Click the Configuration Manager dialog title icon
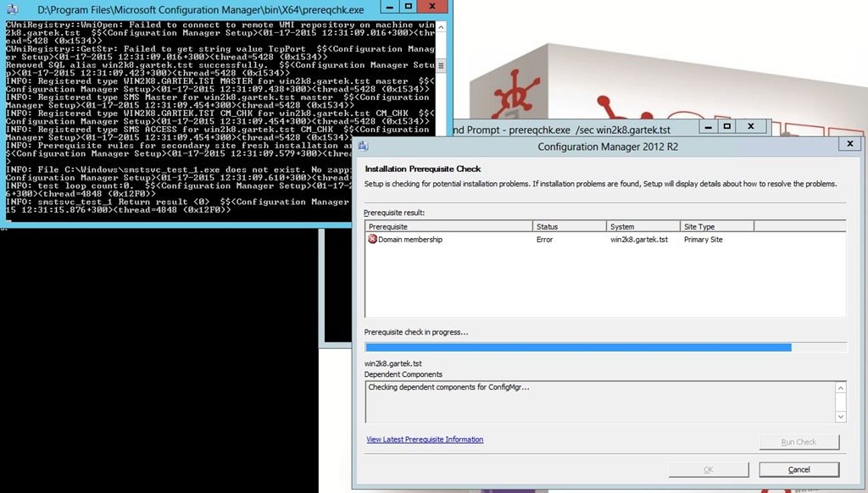 point(363,146)
